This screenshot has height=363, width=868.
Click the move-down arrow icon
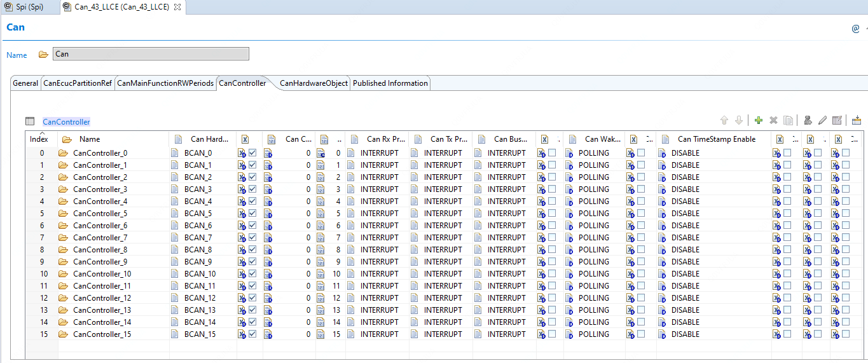pos(739,120)
